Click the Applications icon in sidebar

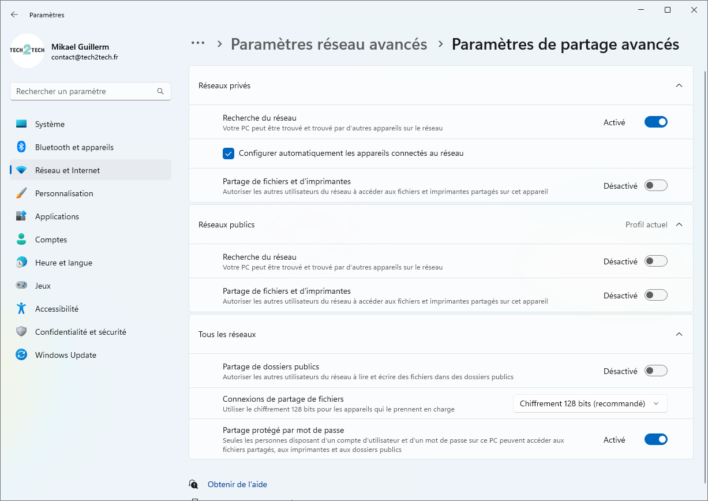(21, 216)
